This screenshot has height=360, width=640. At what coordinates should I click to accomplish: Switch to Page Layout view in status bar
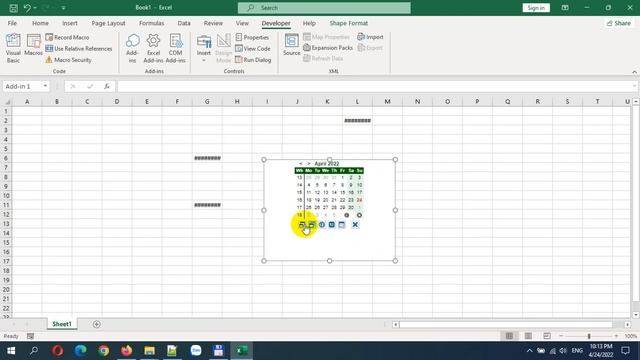(528, 336)
